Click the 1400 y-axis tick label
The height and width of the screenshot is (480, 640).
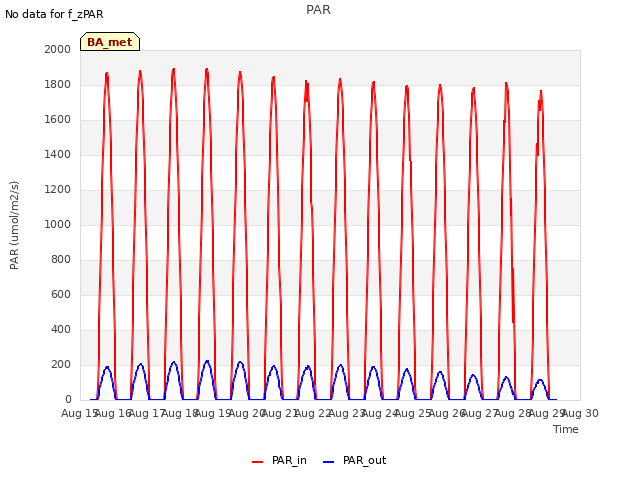[x=58, y=154]
